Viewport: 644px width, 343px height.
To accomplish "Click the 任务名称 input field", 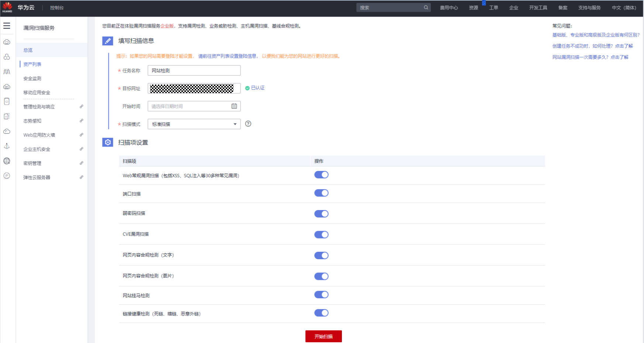I will tap(194, 71).
